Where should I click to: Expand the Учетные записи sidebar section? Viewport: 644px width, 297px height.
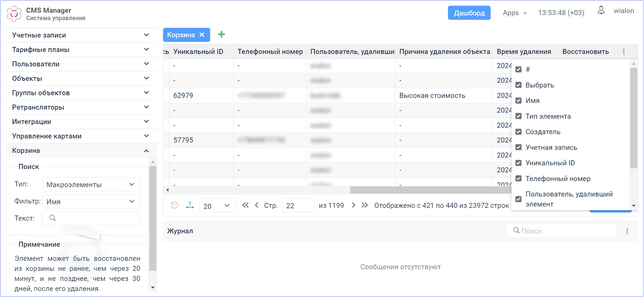81,35
